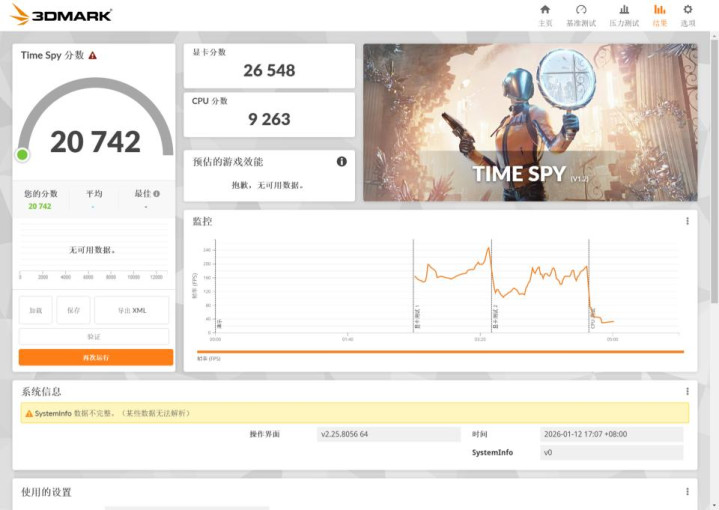The width and height of the screenshot is (719, 510).
Task: Click the CPU 分数 value 9 263
Action: tap(269, 119)
